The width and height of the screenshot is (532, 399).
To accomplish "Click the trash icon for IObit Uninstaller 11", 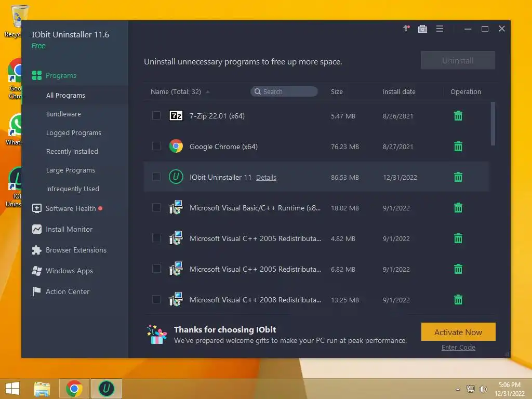I will (458, 177).
